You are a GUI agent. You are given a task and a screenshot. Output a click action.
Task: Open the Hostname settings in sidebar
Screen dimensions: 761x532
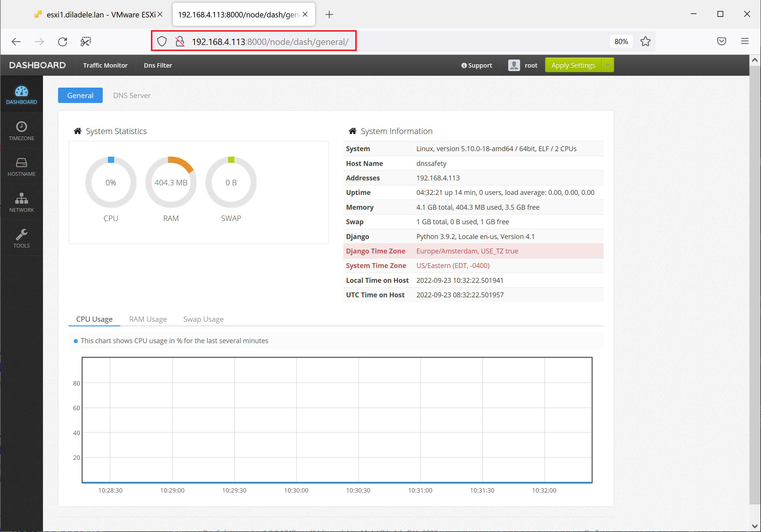pos(21,167)
